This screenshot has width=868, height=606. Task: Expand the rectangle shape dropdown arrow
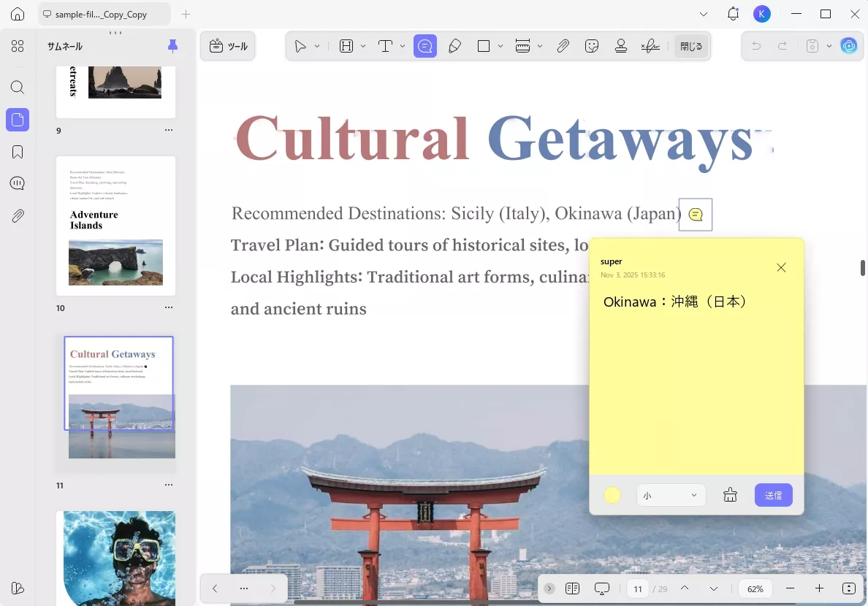coord(500,46)
